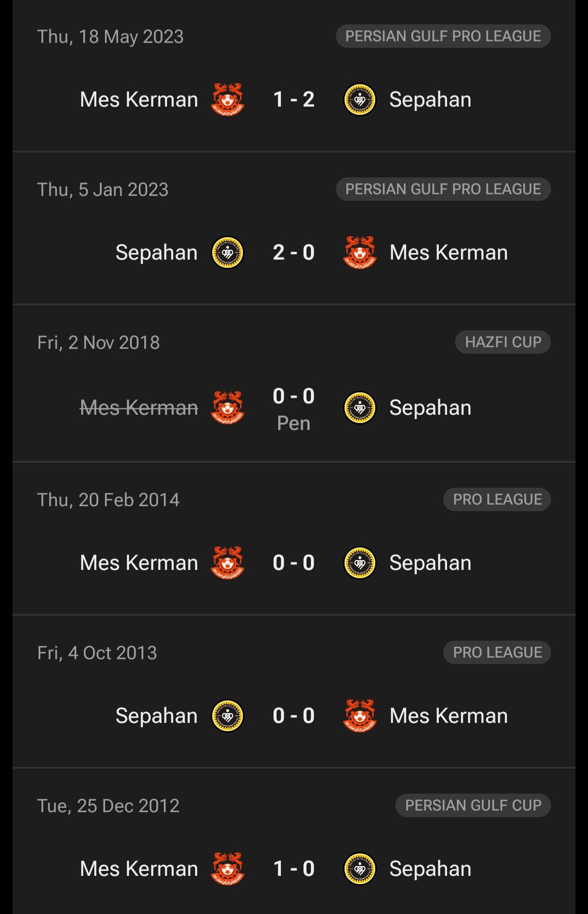588x914 pixels.
Task: Select Sepahan crest in 20 Feb 2014 match
Action: [360, 563]
